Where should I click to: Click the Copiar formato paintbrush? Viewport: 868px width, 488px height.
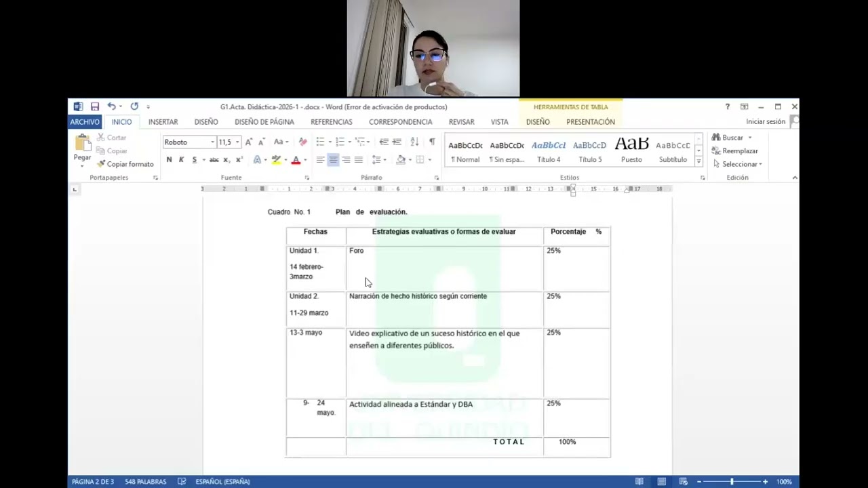[125, 164]
